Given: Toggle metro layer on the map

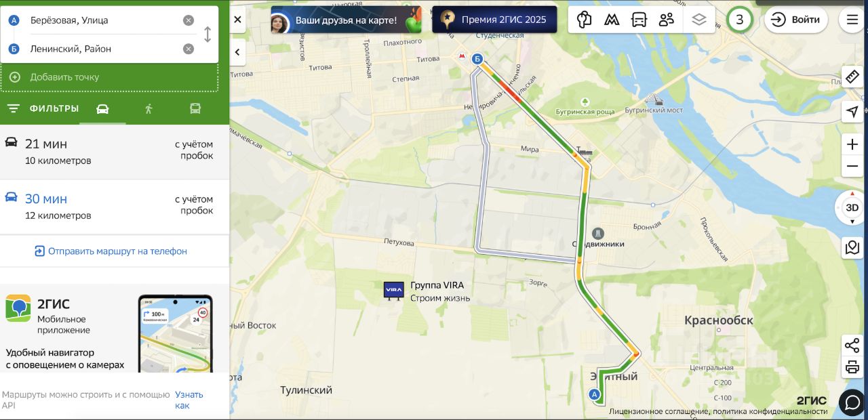Looking at the screenshot, I should click(612, 20).
